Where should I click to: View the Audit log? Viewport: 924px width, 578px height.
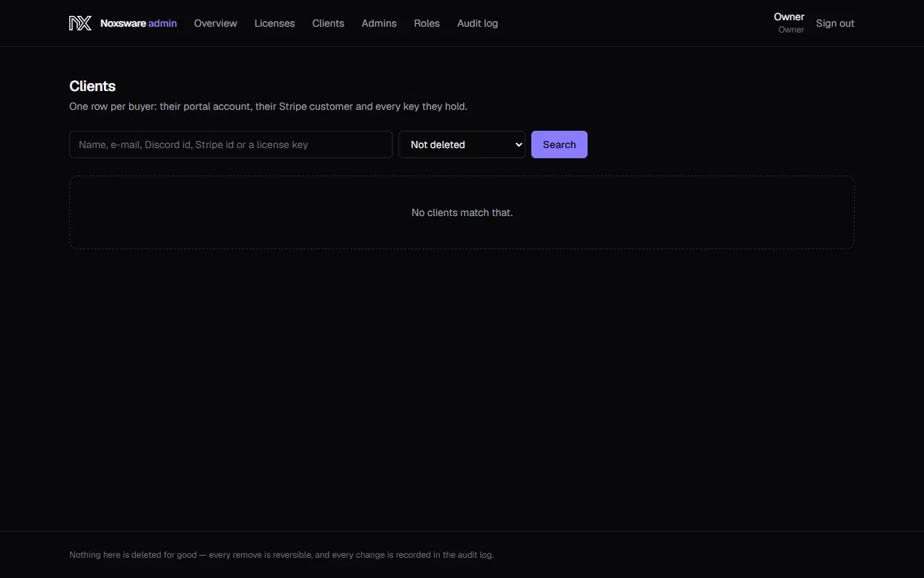click(477, 23)
